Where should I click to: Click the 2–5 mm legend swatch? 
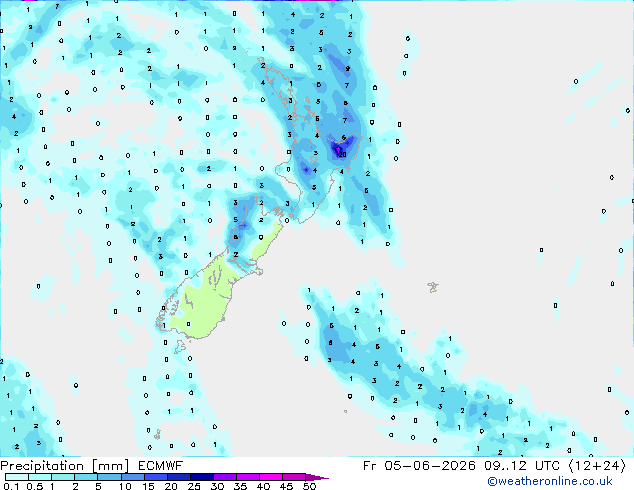[x=86, y=477]
